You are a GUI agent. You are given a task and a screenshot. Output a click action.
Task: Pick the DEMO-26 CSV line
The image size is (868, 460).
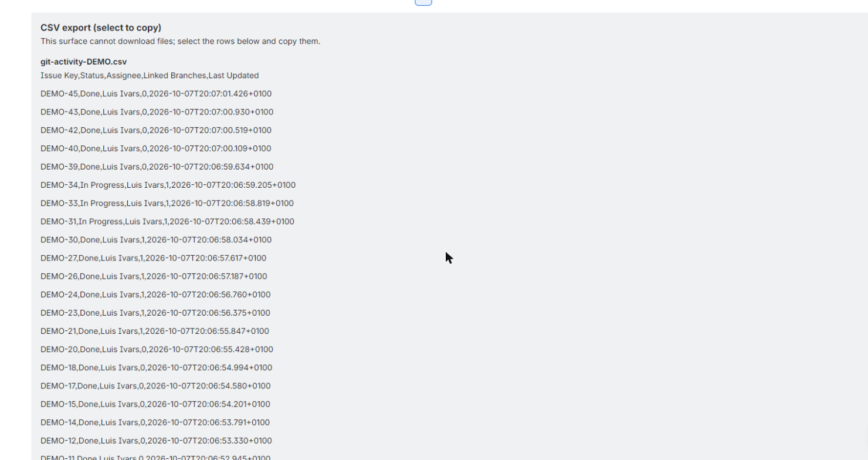pos(154,276)
